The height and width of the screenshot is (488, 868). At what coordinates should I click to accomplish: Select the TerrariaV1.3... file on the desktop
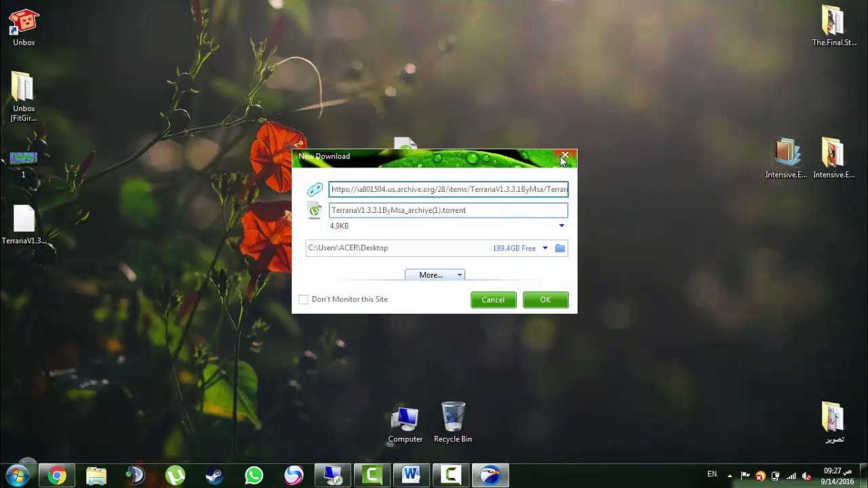click(x=24, y=225)
